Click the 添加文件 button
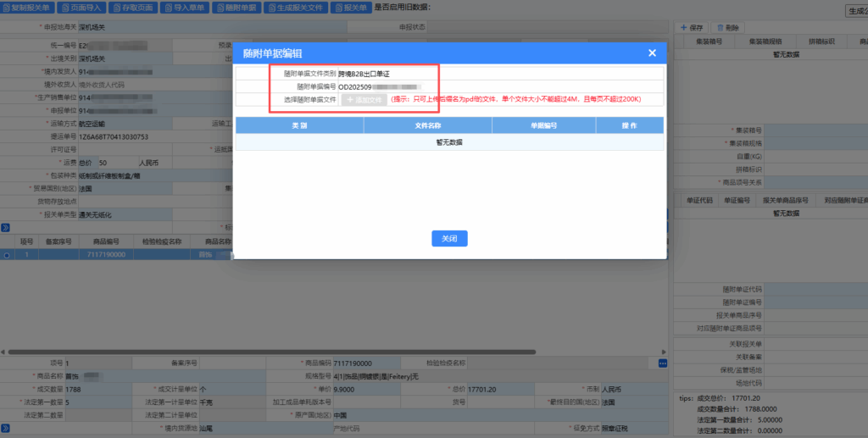The width and height of the screenshot is (868, 438). click(364, 100)
